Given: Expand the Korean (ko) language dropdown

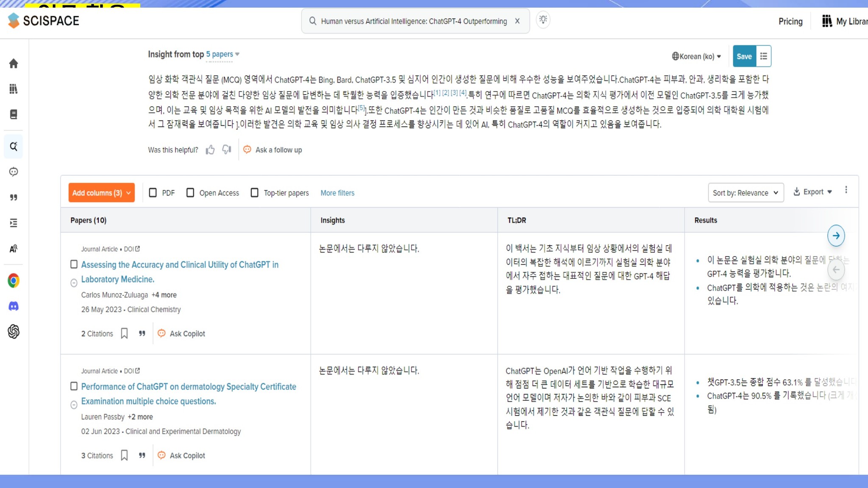Looking at the screenshot, I should click(x=697, y=56).
